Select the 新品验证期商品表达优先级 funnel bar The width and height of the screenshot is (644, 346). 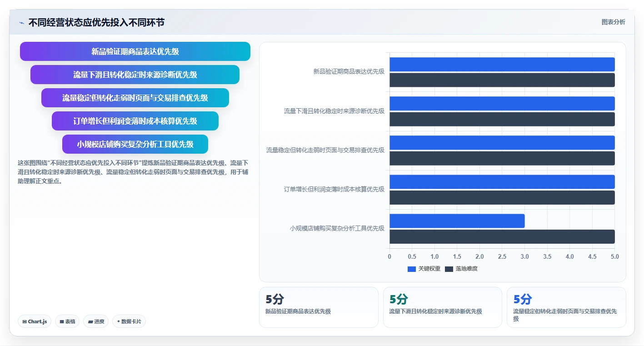pyautogui.click(x=135, y=51)
